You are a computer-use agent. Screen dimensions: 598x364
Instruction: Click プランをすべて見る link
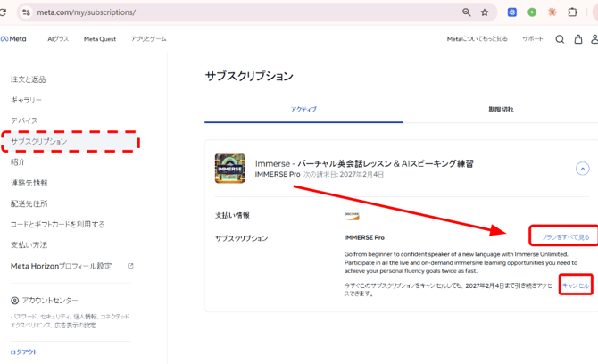click(x=565, y=237)
